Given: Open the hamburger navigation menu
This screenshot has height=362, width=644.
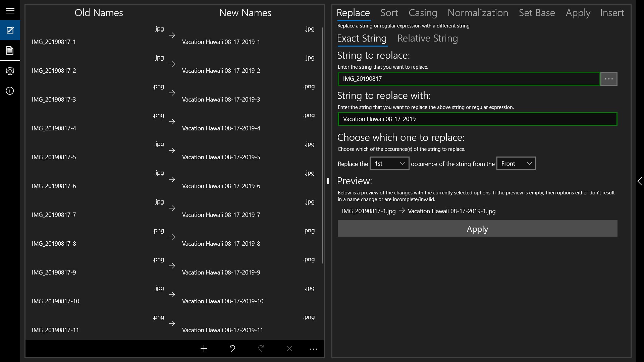Looking at the screenshot, I should tap(10, 11).
